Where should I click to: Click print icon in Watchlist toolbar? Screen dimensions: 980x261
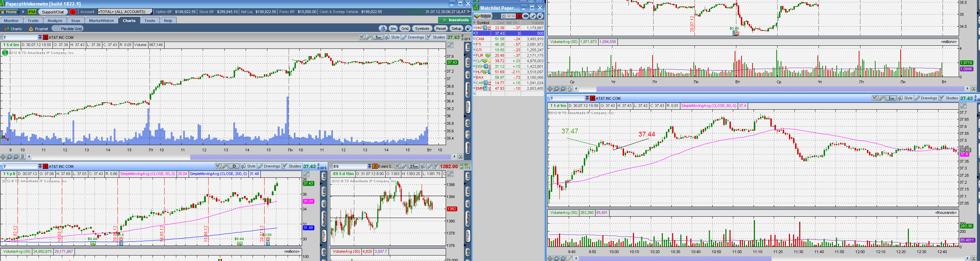(x=526, y=16)
